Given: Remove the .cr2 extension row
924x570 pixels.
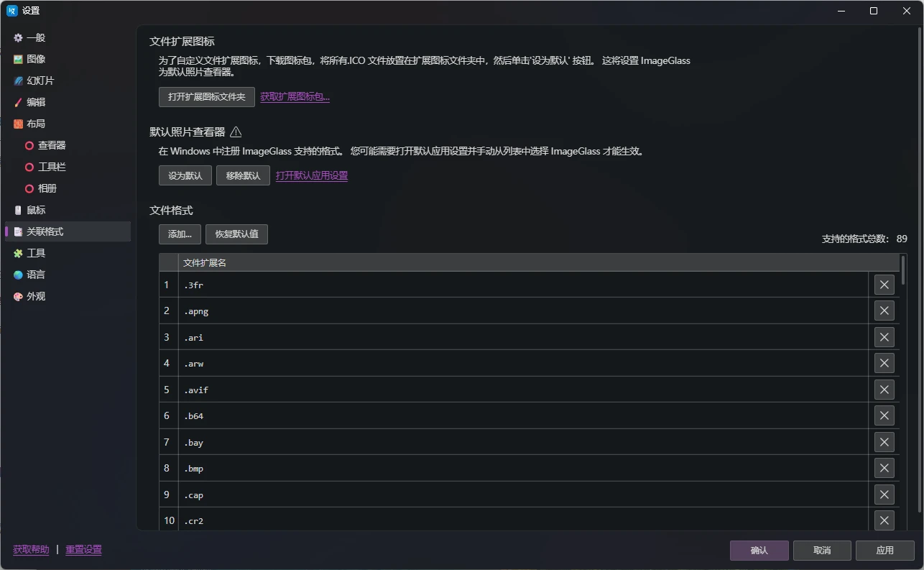Looking at the screenshot, I should (x=884, y=520).
